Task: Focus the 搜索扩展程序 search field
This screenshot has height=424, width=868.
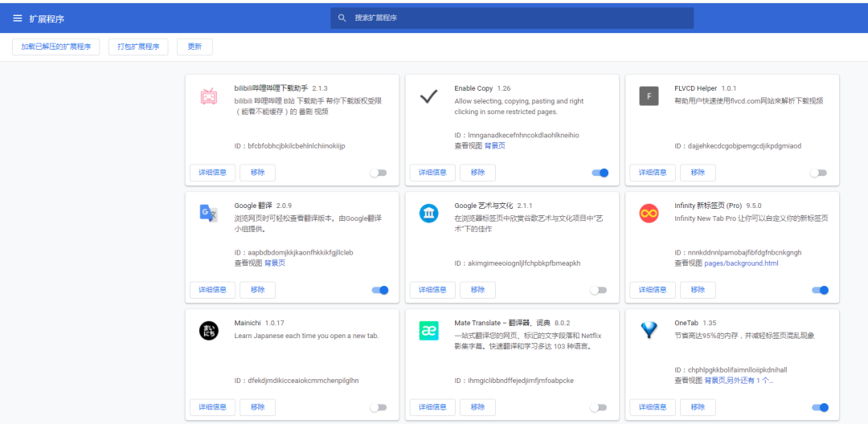Action: pyautogui.click(x=512, y=18)
